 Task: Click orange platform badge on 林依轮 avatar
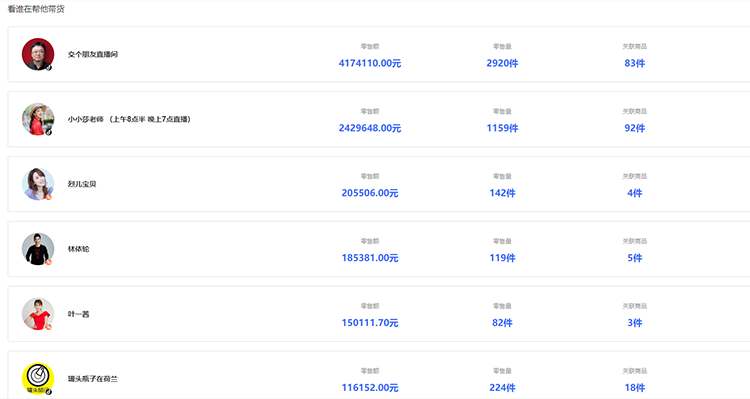point(49,262)
